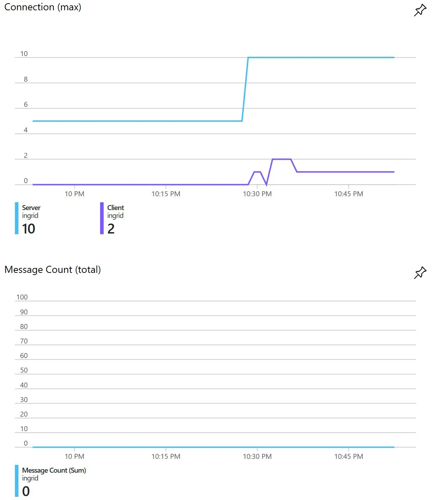Click the purple Client legend color bar

(102, 218)
